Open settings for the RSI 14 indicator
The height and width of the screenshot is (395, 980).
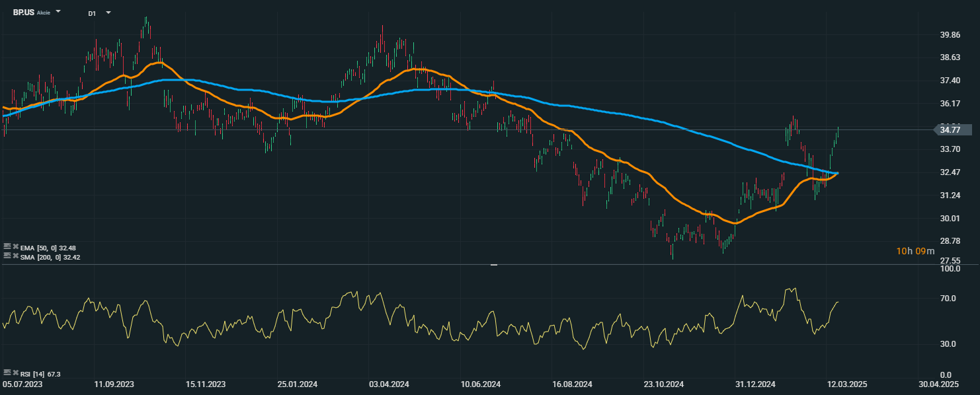(7, 374)
